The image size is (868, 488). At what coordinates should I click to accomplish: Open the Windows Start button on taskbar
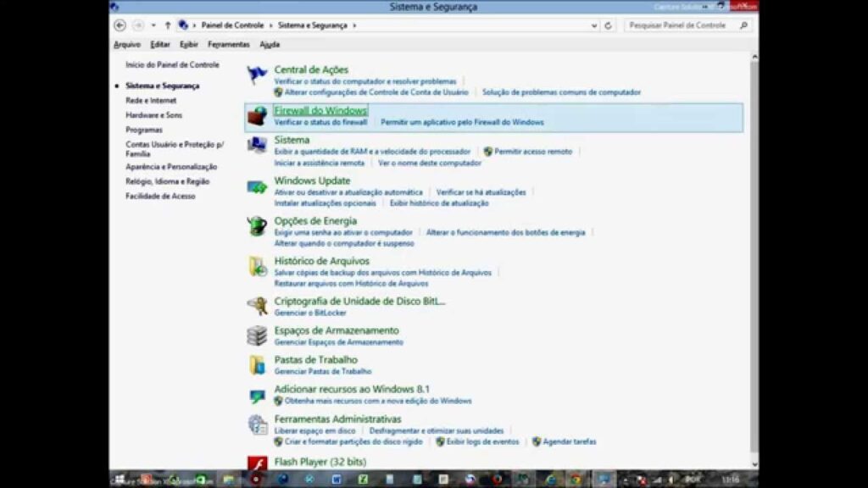click(x=119, y=480)
